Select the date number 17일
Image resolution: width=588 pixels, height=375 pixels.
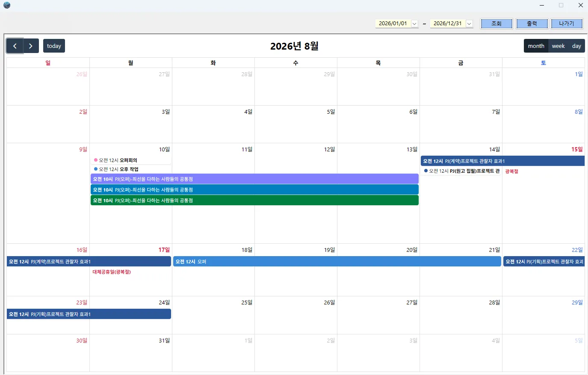pyautogui.click(x=164, y=250)
